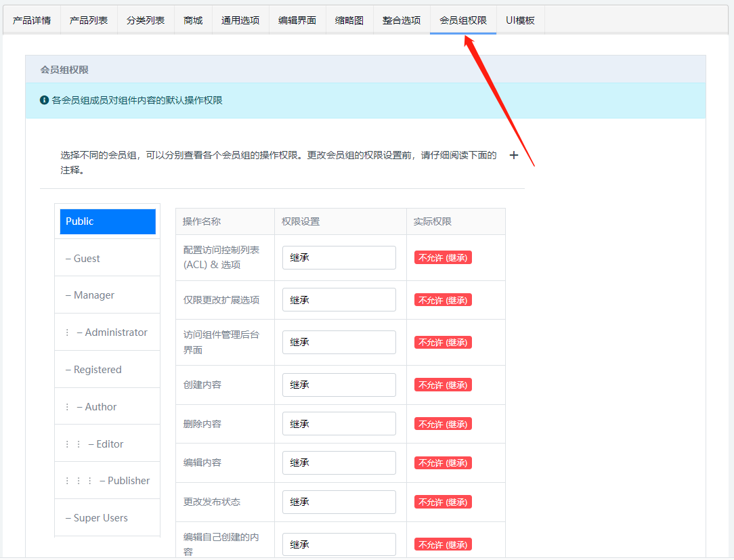Click the info icon in the blue banner
Image resolution: width=734 pixels, height=560 pixels.
[44, 100]
